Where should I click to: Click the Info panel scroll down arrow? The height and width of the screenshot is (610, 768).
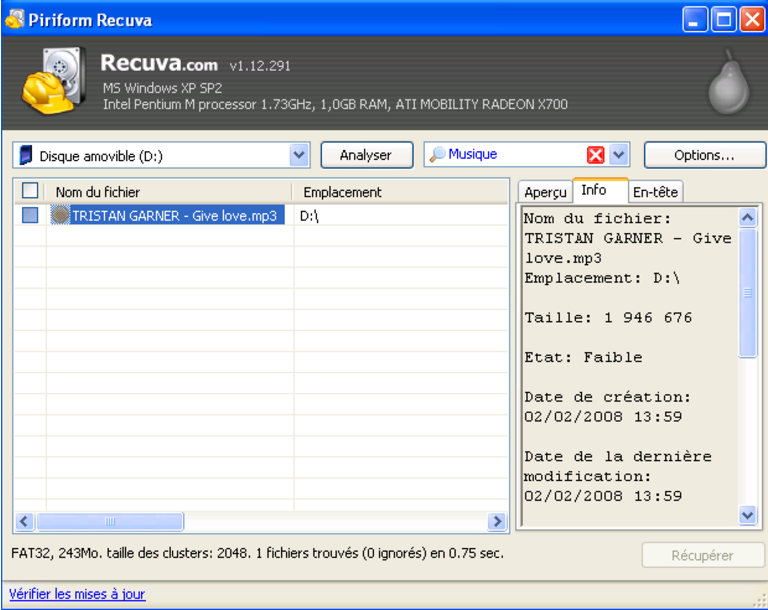coord(747,515)
